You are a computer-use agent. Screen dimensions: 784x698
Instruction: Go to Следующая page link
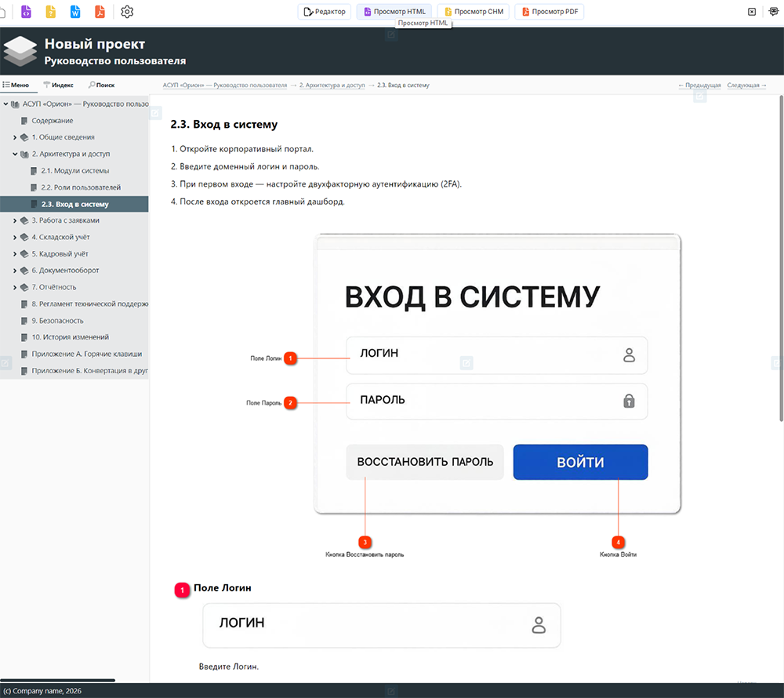(746, 85)
